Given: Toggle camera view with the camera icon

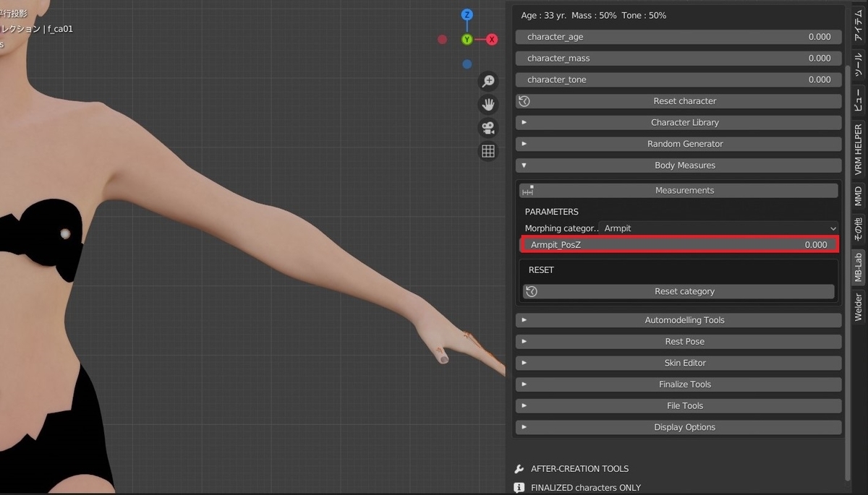Looking at the screenshot, I should pos(488,128).
